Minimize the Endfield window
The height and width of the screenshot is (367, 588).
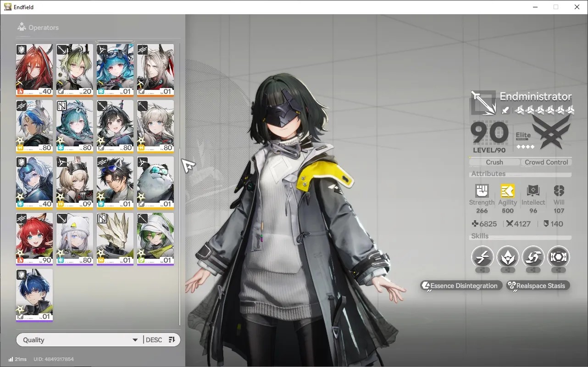(535, 7)
